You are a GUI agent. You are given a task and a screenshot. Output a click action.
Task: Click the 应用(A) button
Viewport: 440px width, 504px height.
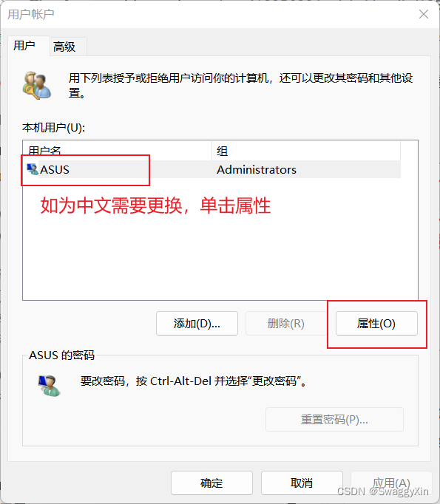pos(391,483)
